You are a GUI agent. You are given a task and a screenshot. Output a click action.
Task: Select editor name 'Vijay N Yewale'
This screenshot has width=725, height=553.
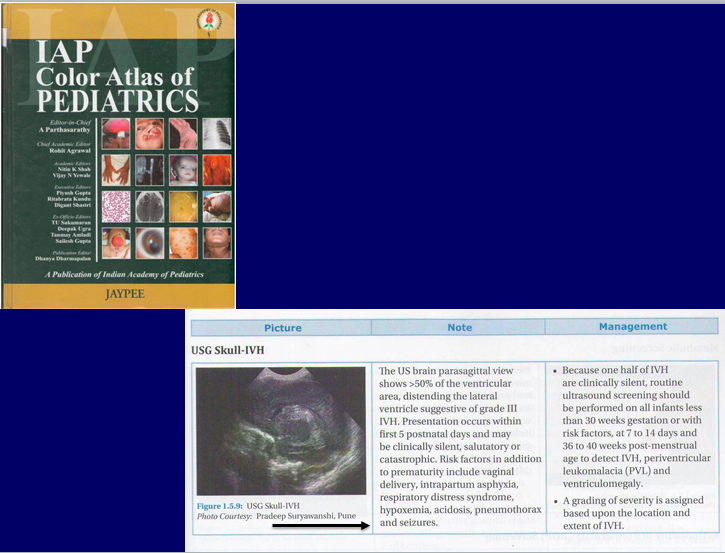pyautogui.click(x=72, y=176)
